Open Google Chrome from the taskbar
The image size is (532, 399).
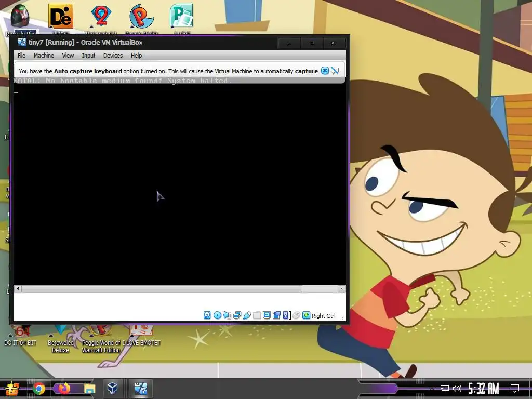pyautogui.click(x=39, y=389)
